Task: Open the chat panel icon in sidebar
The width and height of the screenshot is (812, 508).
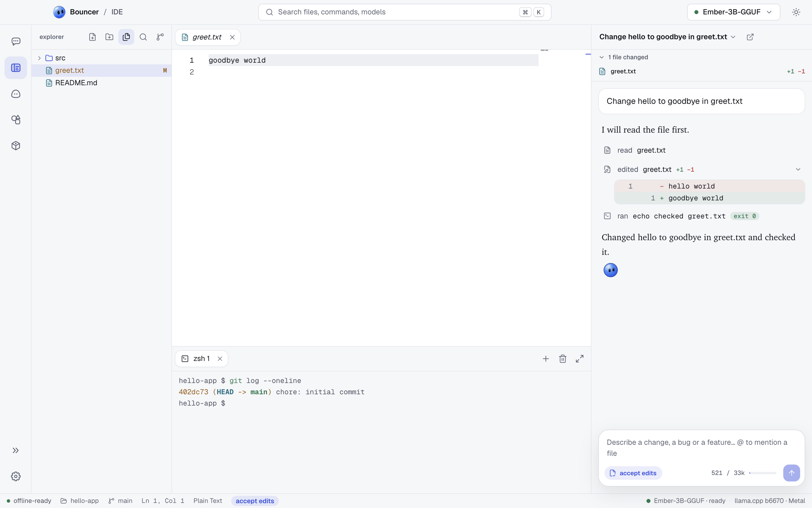Action: pos(16,41)
